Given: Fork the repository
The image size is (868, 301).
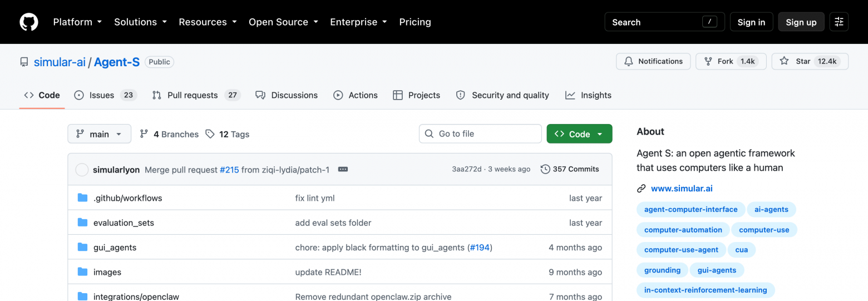Looking at the screenshot, I should [731, 61].
